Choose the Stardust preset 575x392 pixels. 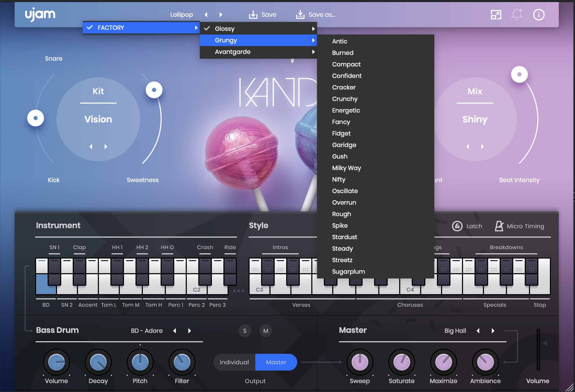[x=376, y=237]
